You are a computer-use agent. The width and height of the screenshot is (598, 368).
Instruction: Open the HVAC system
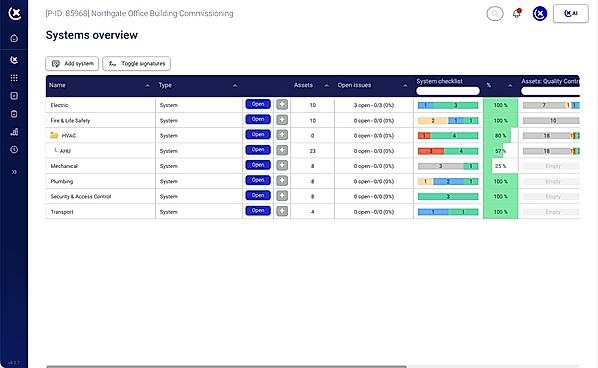pos(258,135)
